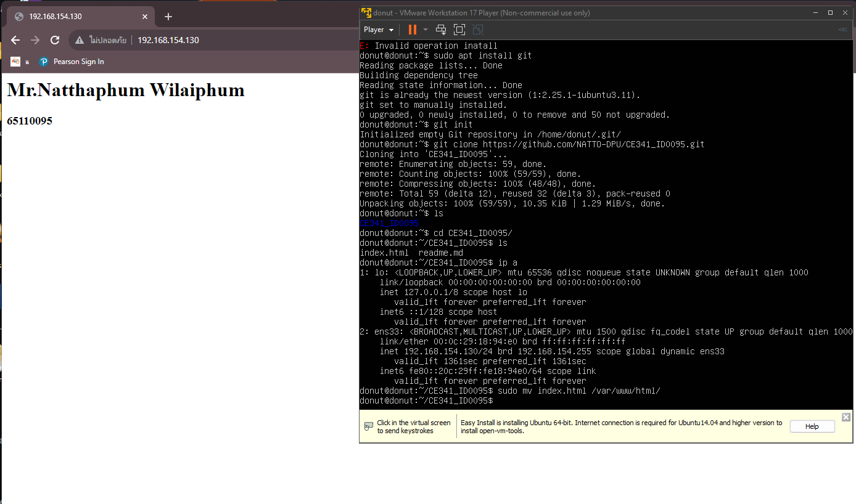
Task: Click the Help button in VMware
Action: [812, 426]
